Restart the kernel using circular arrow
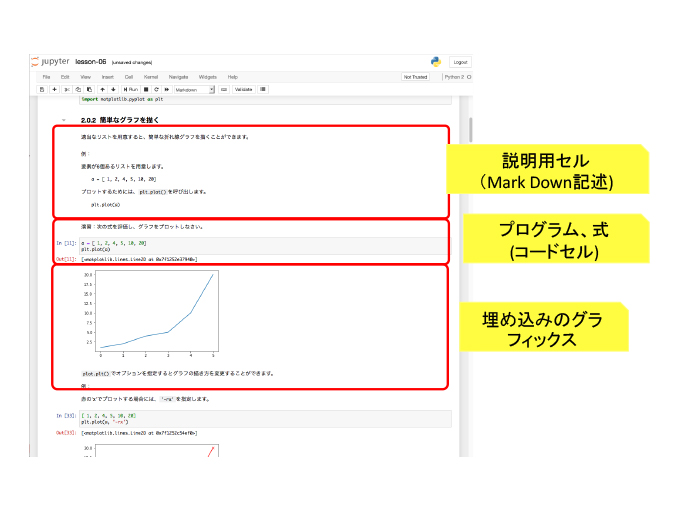This screenshot has height=512, width=684. click(155, 89)
